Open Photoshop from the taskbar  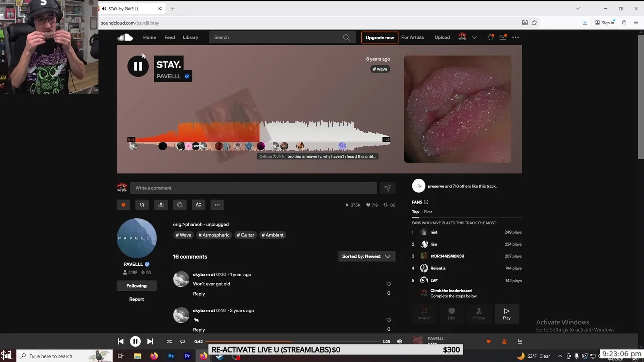coord(171,356)
